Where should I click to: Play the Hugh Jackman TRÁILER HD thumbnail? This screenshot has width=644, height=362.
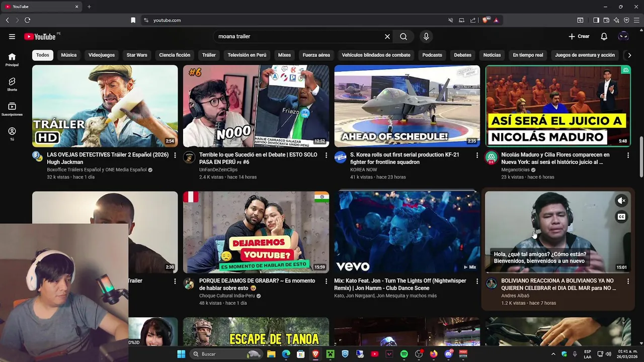pos(105,106)
